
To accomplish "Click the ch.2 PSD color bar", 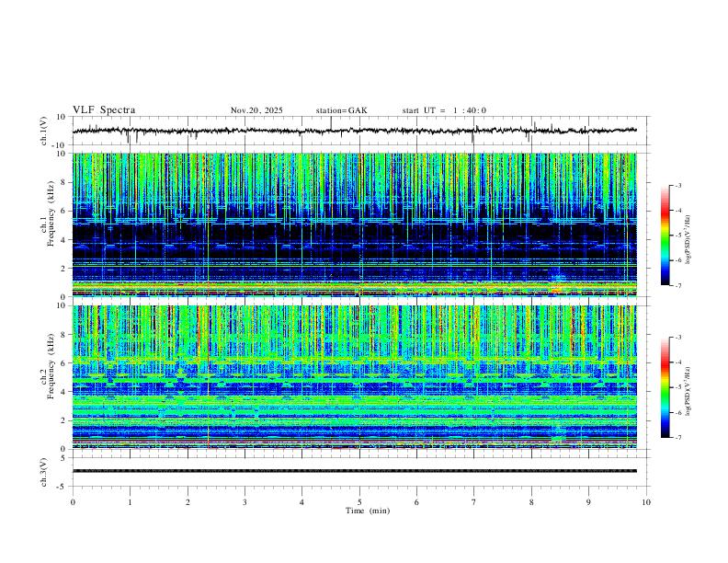I will pos(665,387).
